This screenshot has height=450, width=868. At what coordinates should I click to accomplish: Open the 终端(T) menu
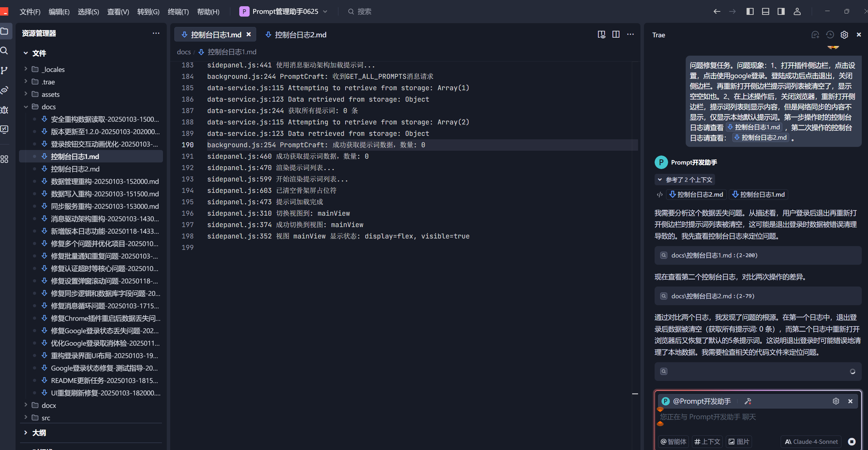pos(178,12)
